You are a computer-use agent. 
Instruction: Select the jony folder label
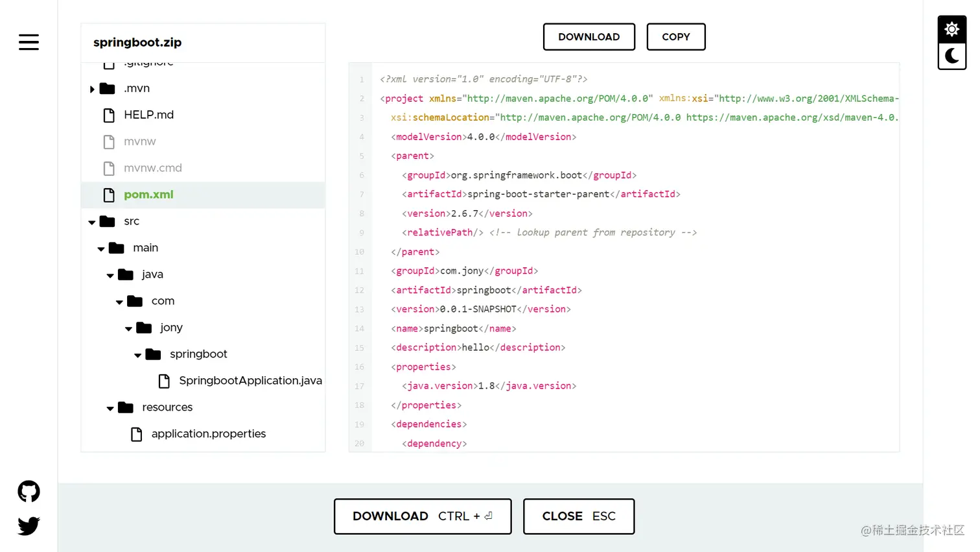(x=172, y=328)
